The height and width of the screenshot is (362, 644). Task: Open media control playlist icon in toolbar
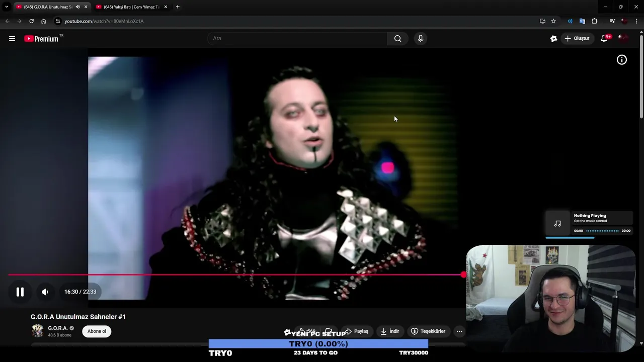[612, 21]
